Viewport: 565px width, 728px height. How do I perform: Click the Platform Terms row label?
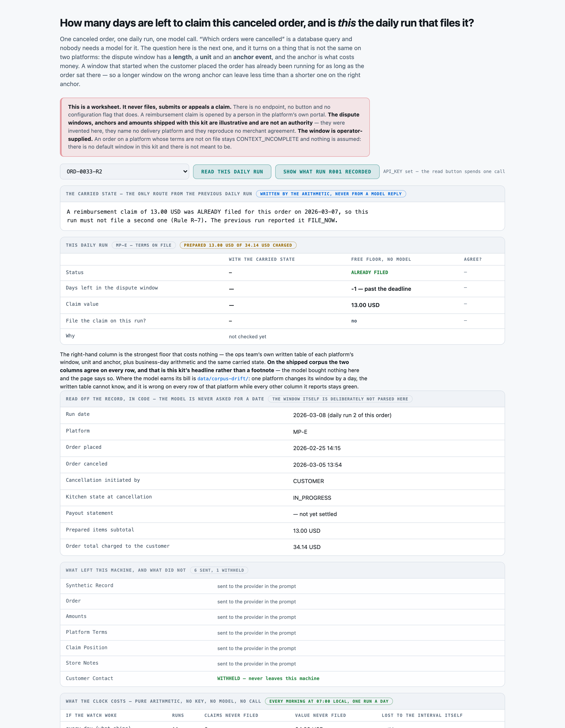[86, 632]
